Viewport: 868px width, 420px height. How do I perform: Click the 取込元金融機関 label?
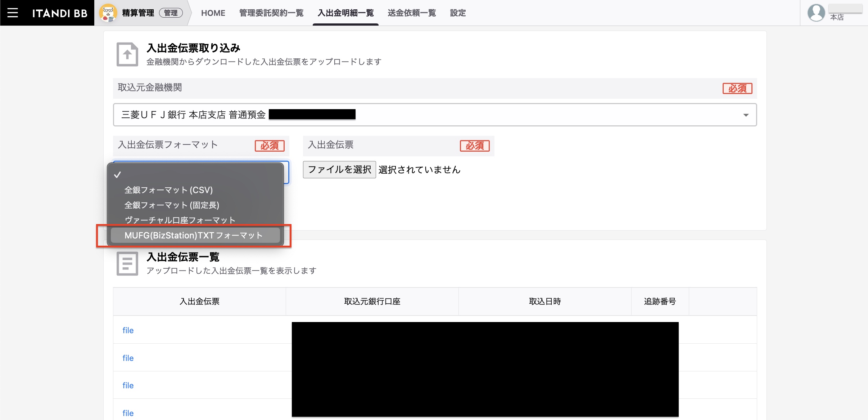point(150,88)
